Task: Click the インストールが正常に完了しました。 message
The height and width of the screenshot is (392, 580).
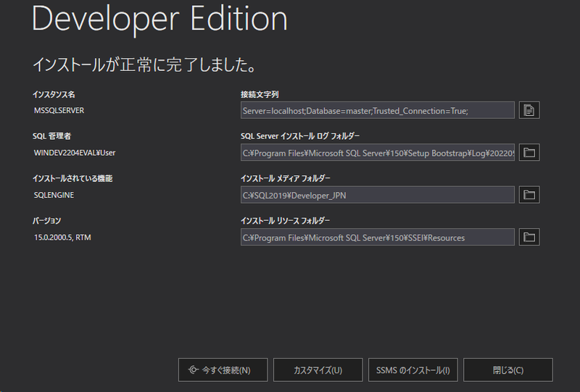Action: pyautogui.click(x=144, y=64)
